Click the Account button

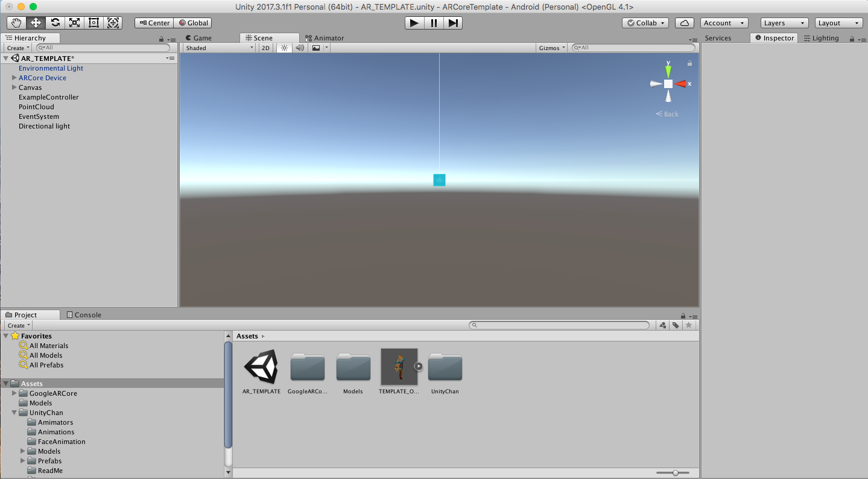point(724,23)
